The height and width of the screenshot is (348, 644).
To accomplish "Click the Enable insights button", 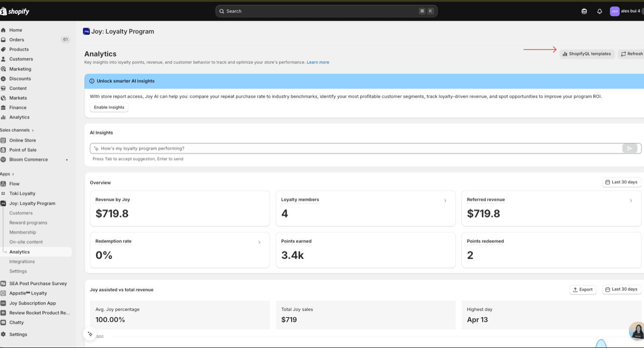I will (x=109, y=107).
